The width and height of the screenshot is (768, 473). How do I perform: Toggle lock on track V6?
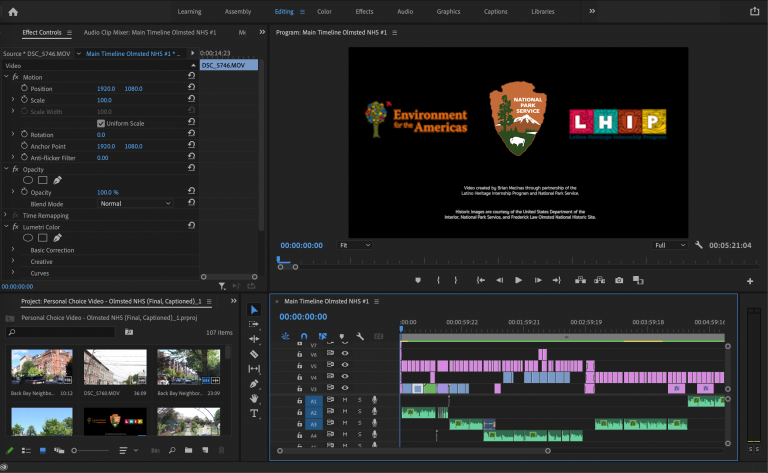[x=299, y=354]
